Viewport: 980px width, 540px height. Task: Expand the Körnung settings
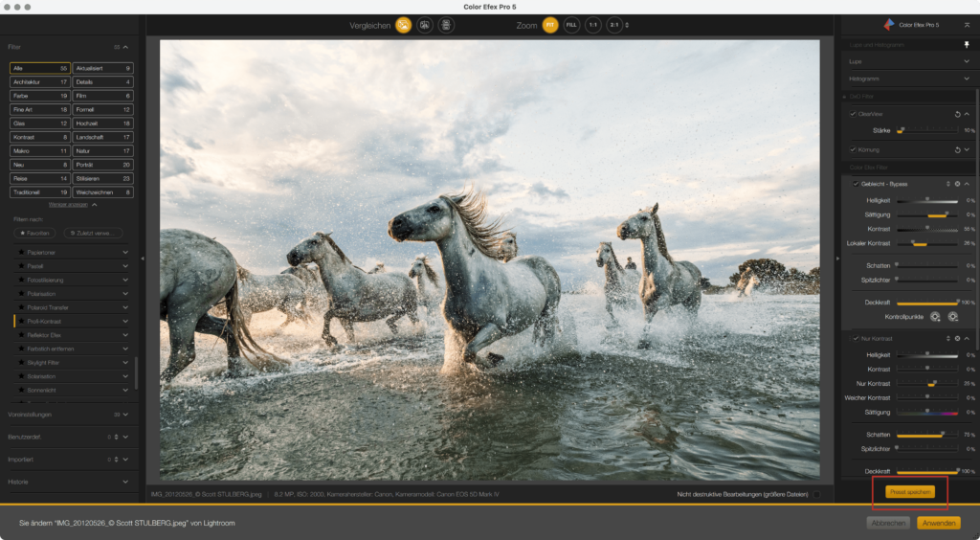[967, 150]
